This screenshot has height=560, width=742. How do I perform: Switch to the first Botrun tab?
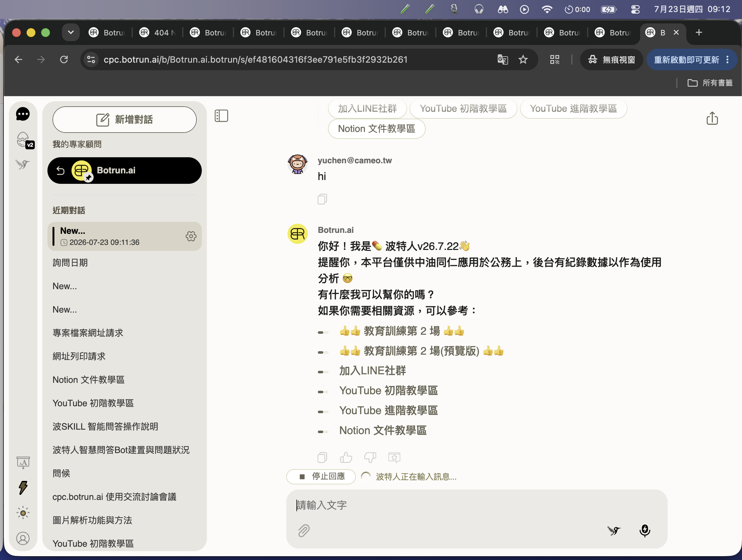(x=107, y=33)
